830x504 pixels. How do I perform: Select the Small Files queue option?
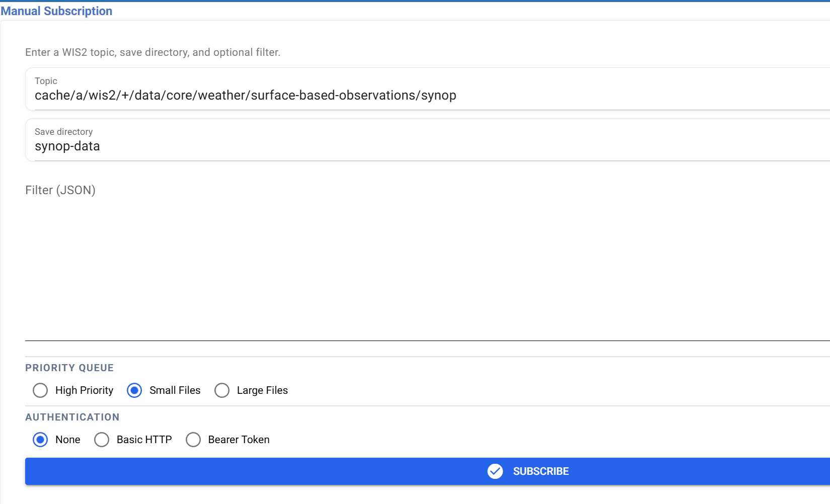(134, 390)
